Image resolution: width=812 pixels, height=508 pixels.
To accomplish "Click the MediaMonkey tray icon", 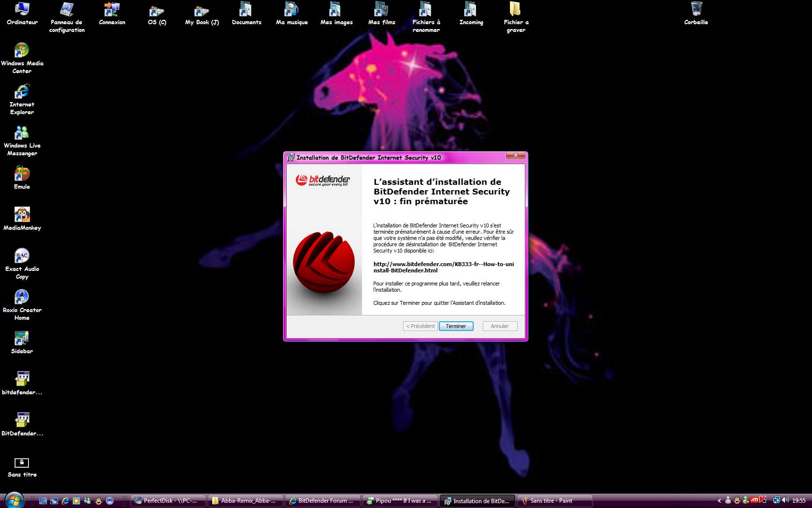I will click(x=737, y=501).
